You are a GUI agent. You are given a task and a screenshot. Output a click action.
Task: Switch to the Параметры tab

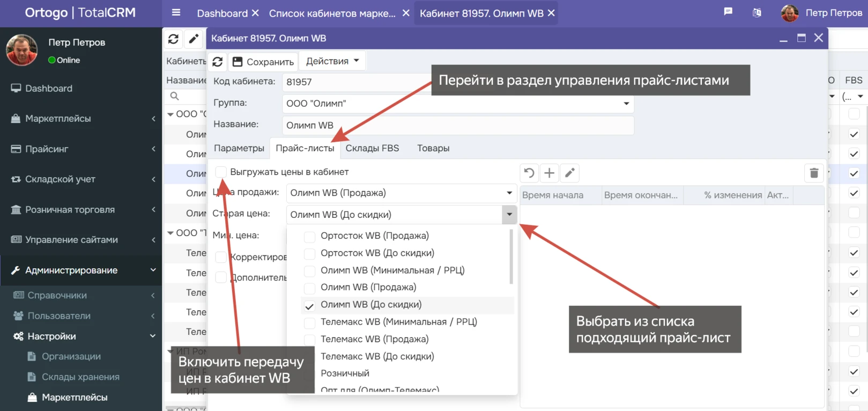239,148
